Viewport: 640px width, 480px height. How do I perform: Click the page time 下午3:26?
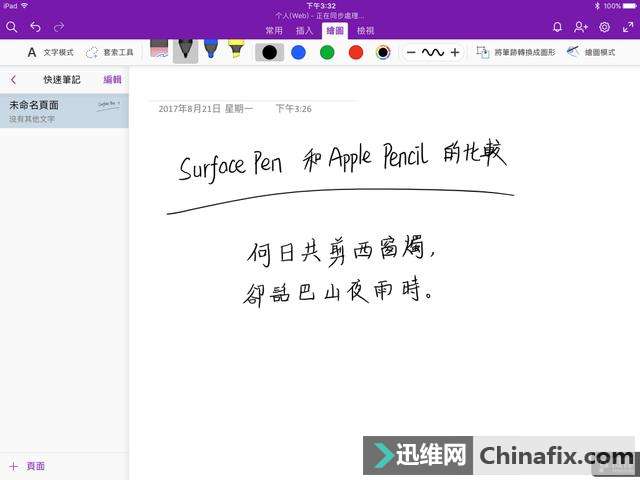point(293,109)
